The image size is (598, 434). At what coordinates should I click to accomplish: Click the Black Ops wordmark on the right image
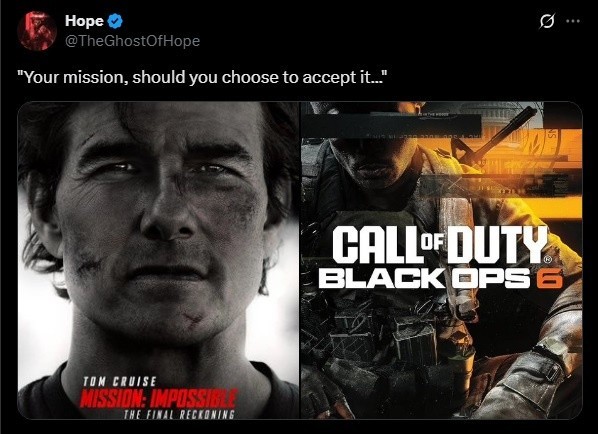click(x=424, y=278)
